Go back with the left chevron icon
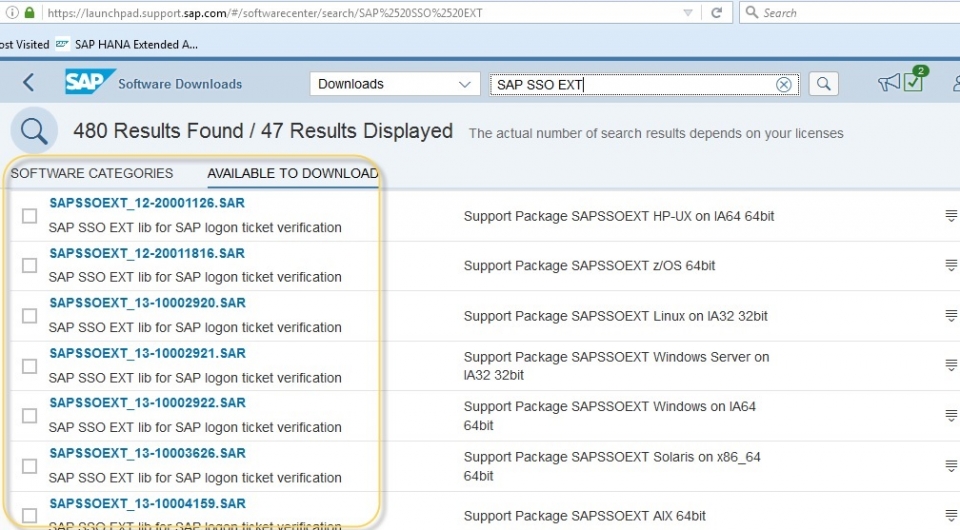 point(29,83)
